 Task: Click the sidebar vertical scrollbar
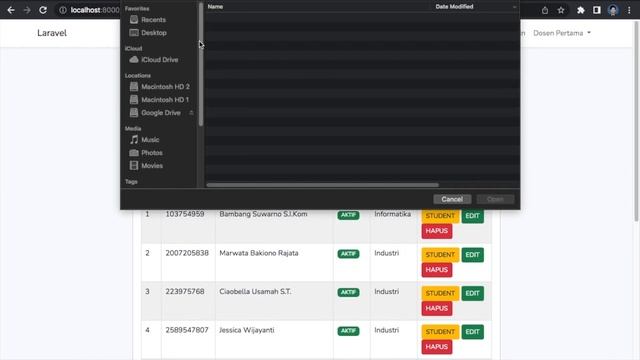pyautogui.click(x=200, y=64)
